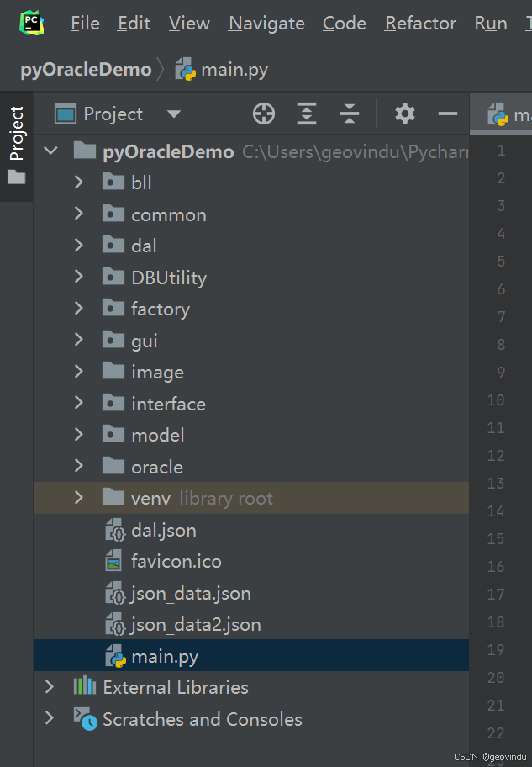The width and height of the screenshot is (532, 767).
Task: Click the External Libraries icon
Action: coord(84,687)
